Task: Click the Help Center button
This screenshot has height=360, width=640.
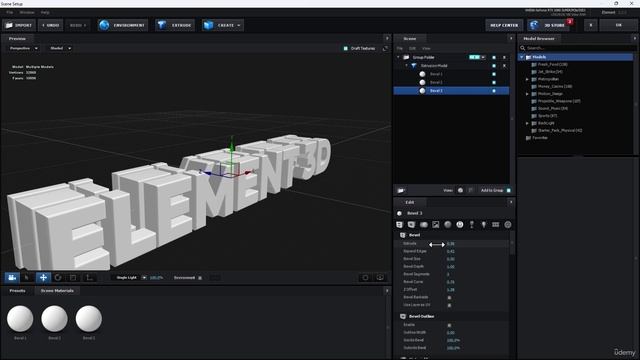Action: pos(504,25)
